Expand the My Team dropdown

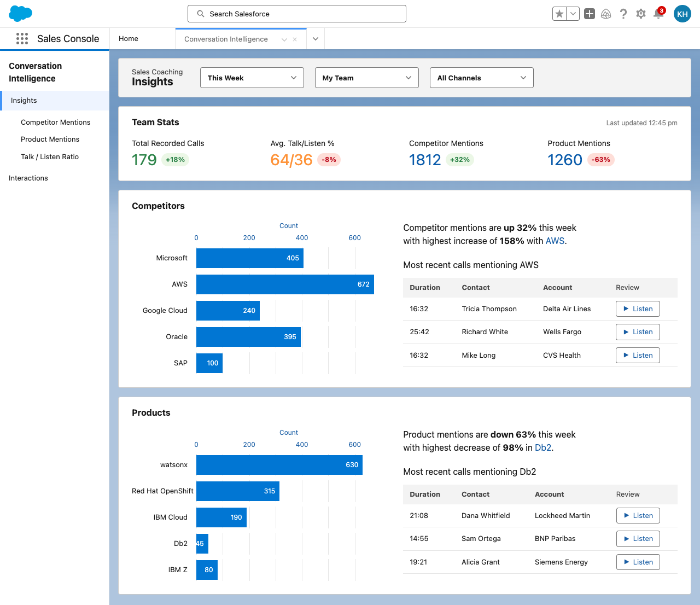[x=367, y=78]
